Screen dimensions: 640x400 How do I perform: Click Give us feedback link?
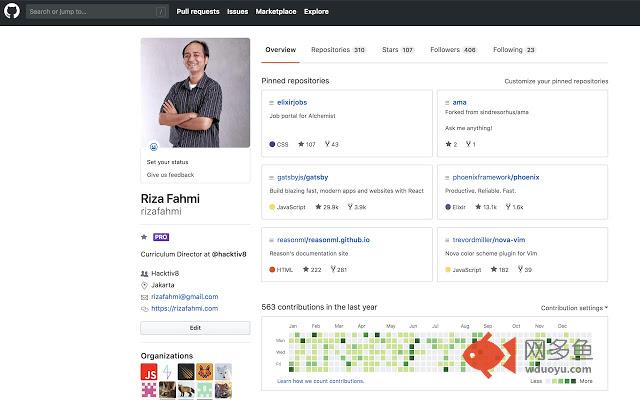point(170,175)
